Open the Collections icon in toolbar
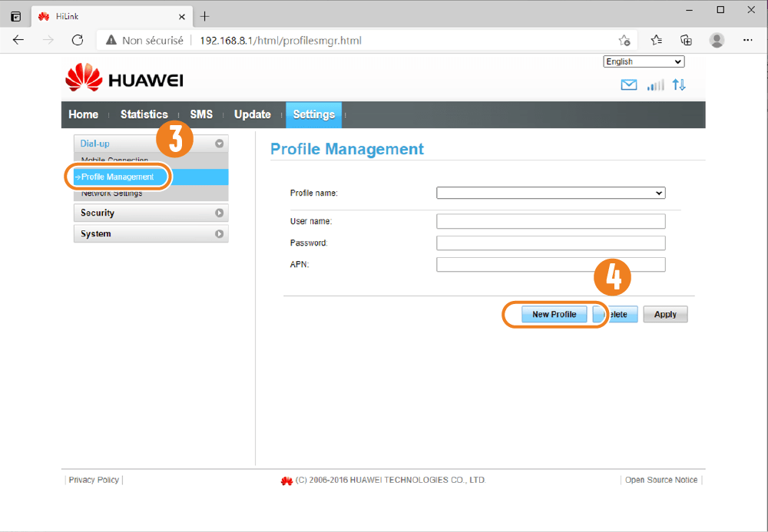This screenshot has height=532, width=768. point(686,40)
